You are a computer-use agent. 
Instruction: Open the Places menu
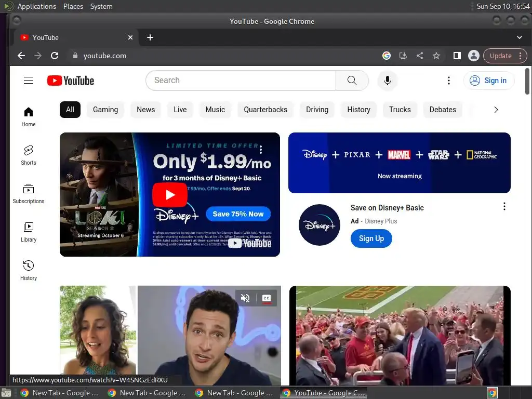click(73, 6)
